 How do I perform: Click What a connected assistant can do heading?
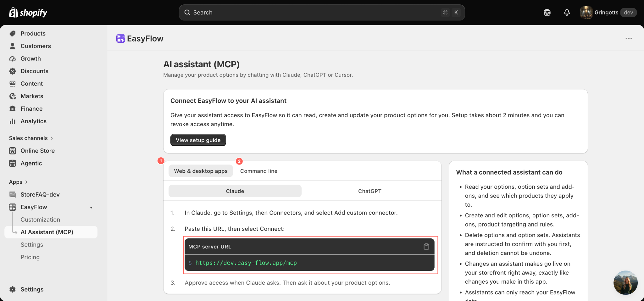pos(509,172)
